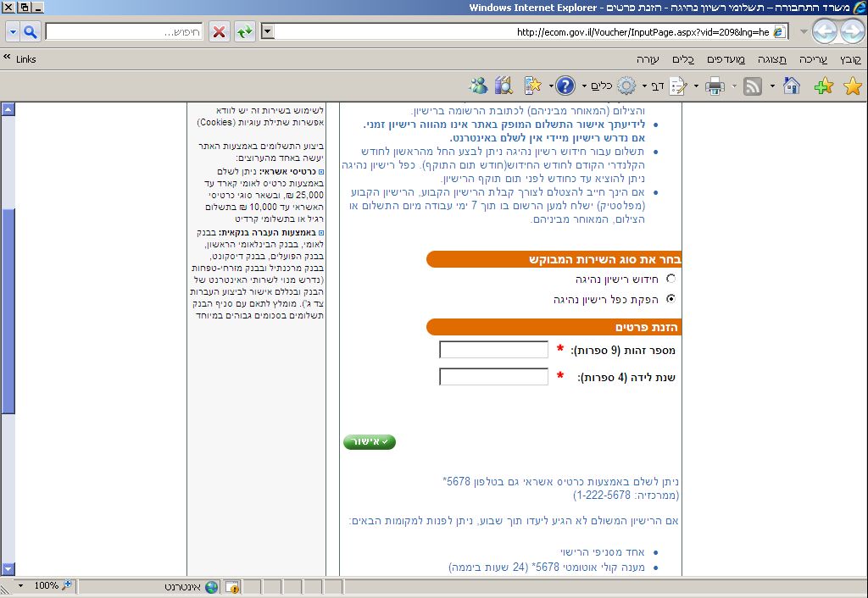Screen dimensions: 868x598
Task: Click the ID number input field
Action: coord(493,350)
